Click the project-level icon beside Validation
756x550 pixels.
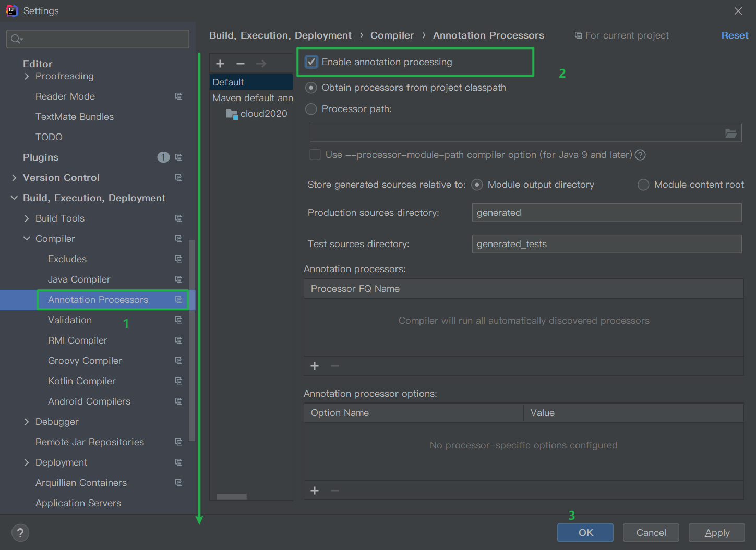point(179,320)
